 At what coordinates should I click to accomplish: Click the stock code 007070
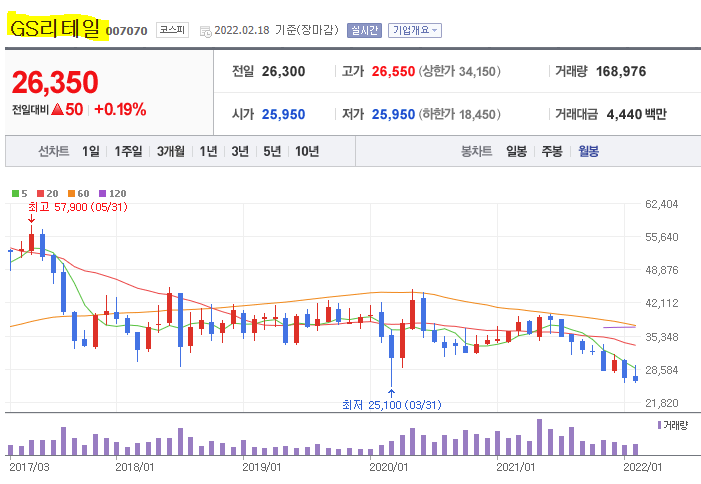[x=127, y=31]
